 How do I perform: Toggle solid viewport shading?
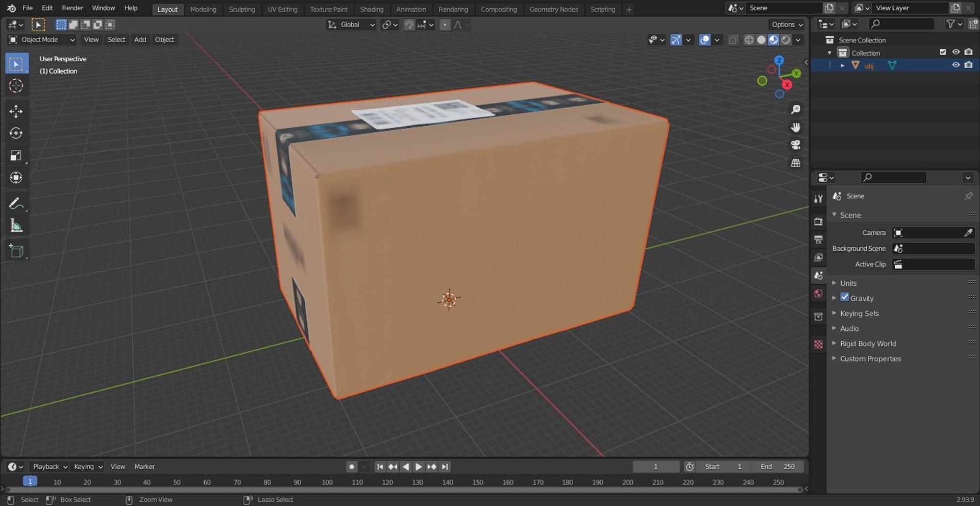point(761,40)
